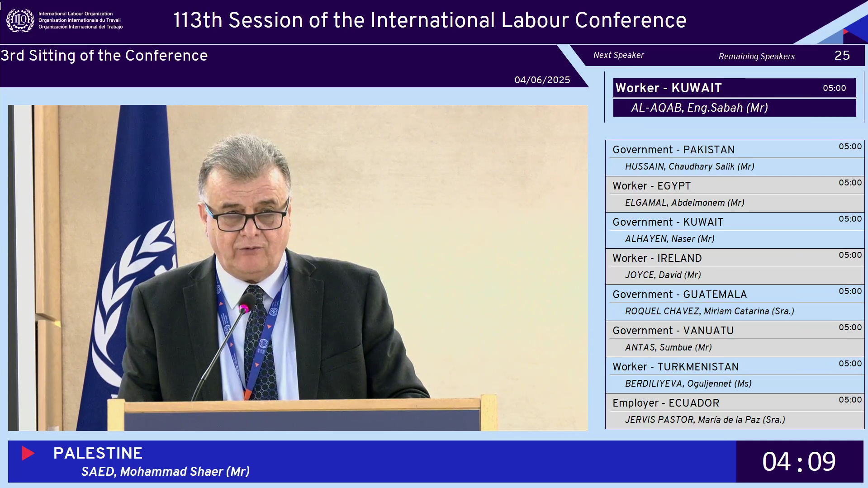Viewport: 868px width, 488px height.
Task: Click the current speaker name SAED, Mohammad Shaer
Action: (165, 472)
